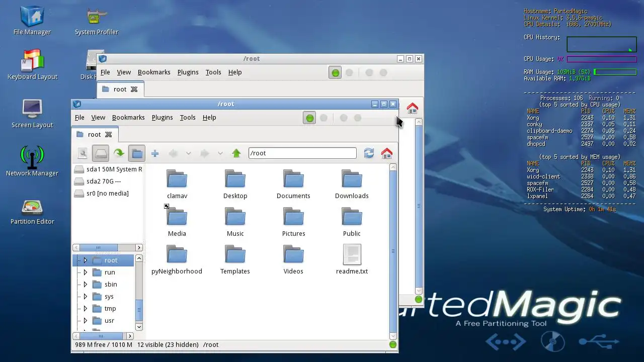Toggle the folder tree panel button
Image resolution: width=644 pixels, height=362 pixels.
[x=137, y=153]
